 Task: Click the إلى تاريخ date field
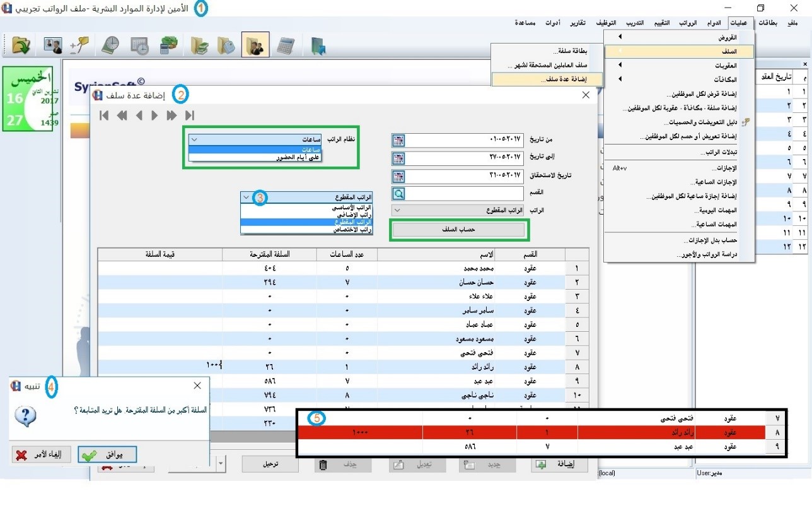465,158
